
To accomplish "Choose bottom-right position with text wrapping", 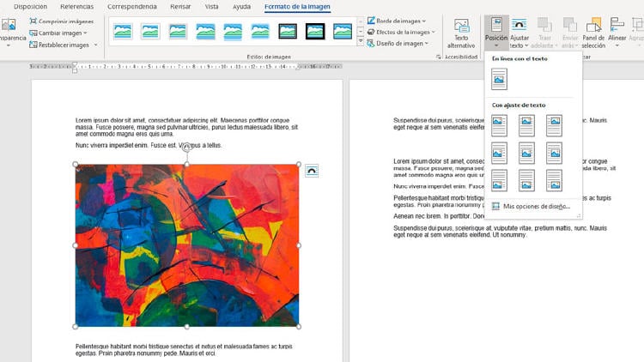I will [x=554, y=180].
